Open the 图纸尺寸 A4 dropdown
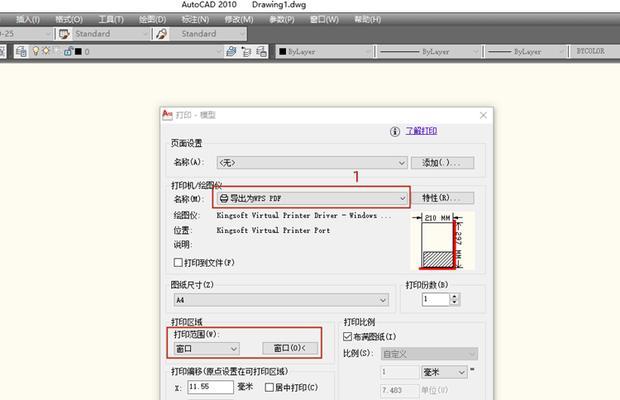This screenshot has height=400, width=620. [281, 300]
